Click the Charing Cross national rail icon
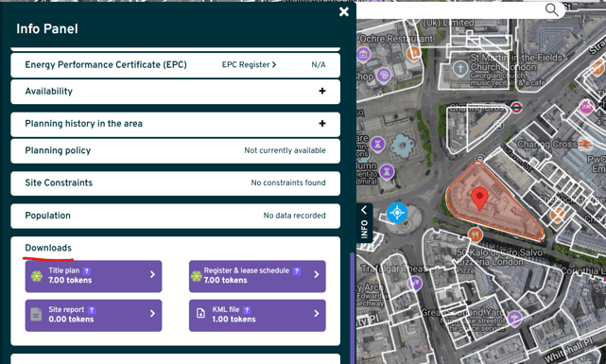This screenshot has width=606, height=364. pyautogui.click(x=585, y=145)
